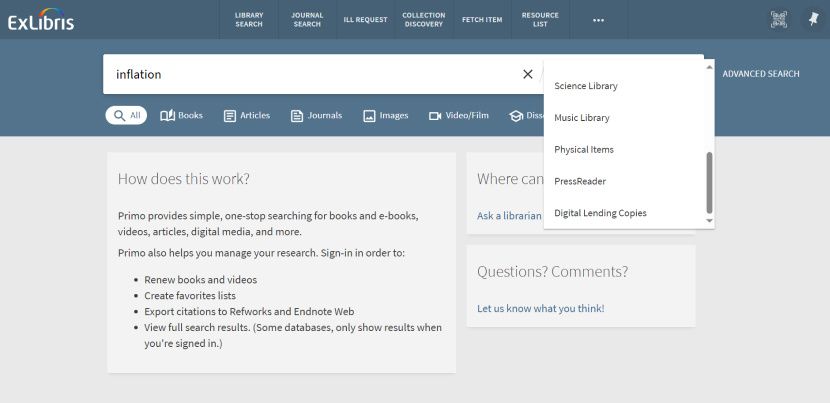Filter by Books resource type
This screenshot has width=830, height=403.
(181, 116)
